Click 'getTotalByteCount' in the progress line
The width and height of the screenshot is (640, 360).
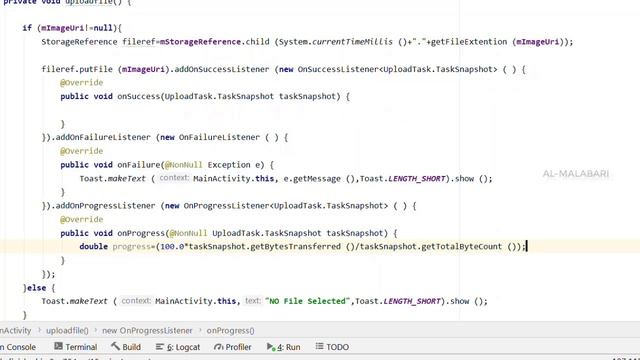[461, 247]
